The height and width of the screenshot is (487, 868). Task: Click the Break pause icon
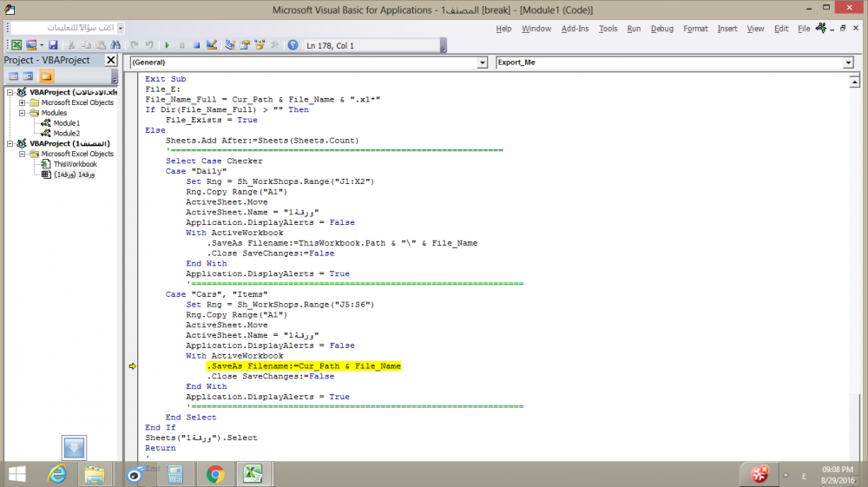[182, 45]
